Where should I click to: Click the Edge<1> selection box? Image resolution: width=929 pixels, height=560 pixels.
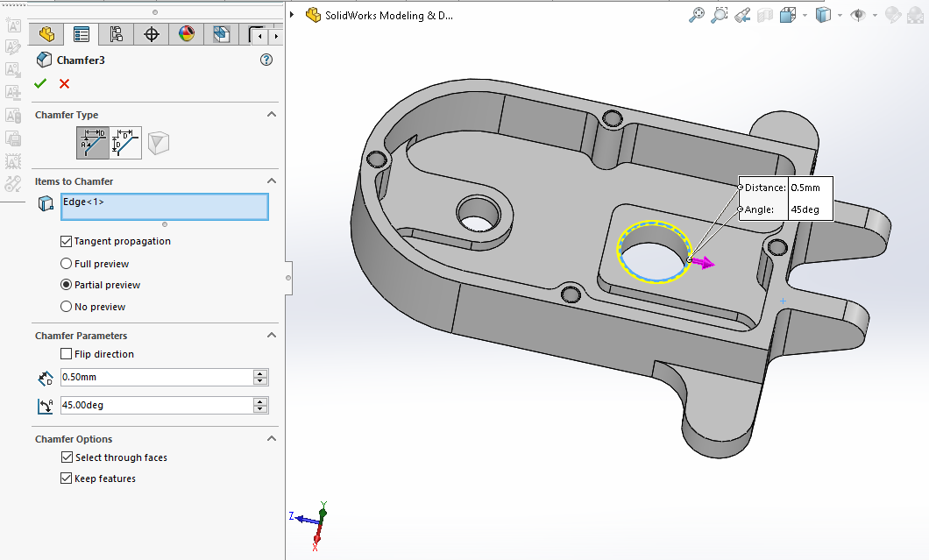(164, 207)
